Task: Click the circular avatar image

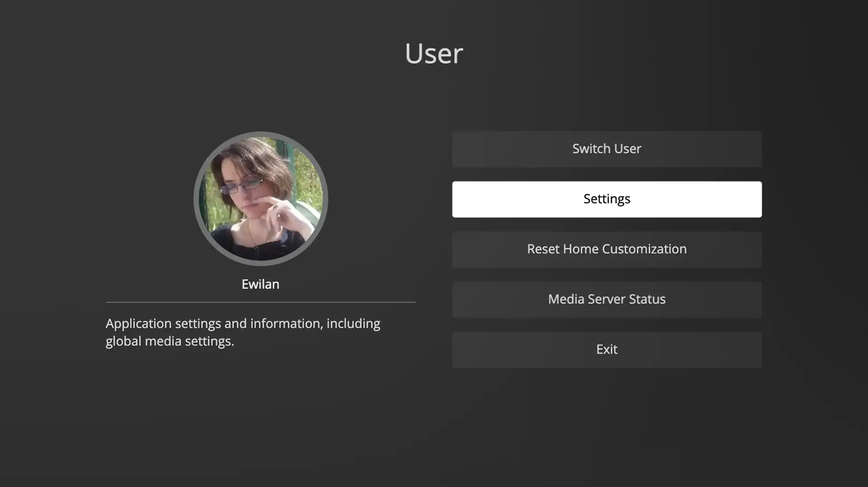Action: [x=260, y=198]
